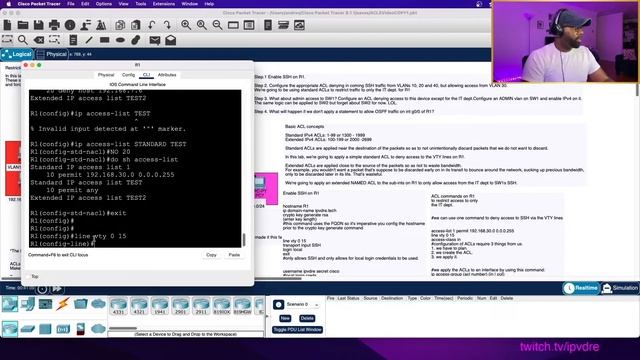Select the Connections lightning bolt category

point(63,304)
